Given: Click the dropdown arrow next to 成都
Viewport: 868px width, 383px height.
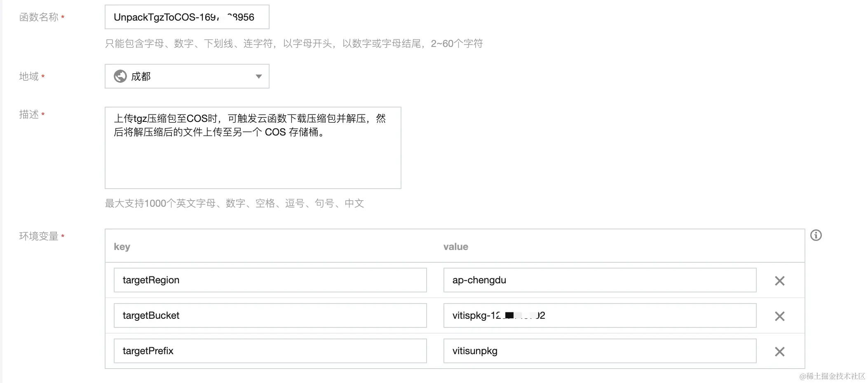Looking at the screenshot, I should coord(259,76).
